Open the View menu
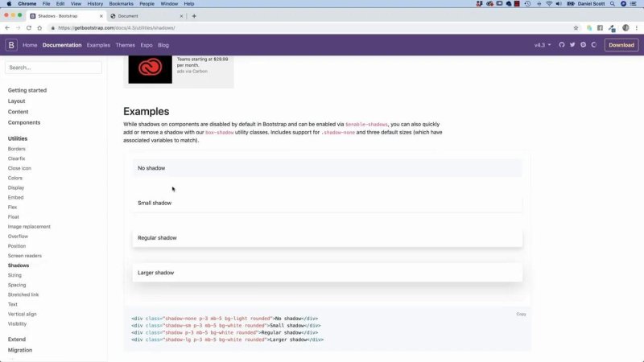Screen dimensions: 644x362 coord(76,4)
